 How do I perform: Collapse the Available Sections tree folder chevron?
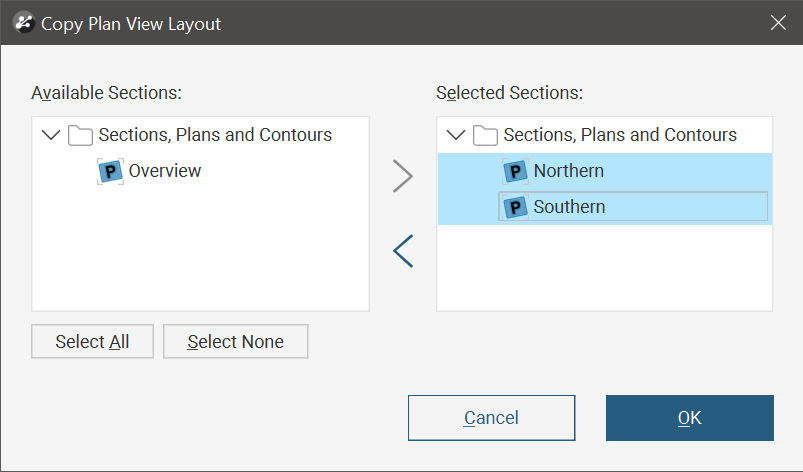[50, 135]
